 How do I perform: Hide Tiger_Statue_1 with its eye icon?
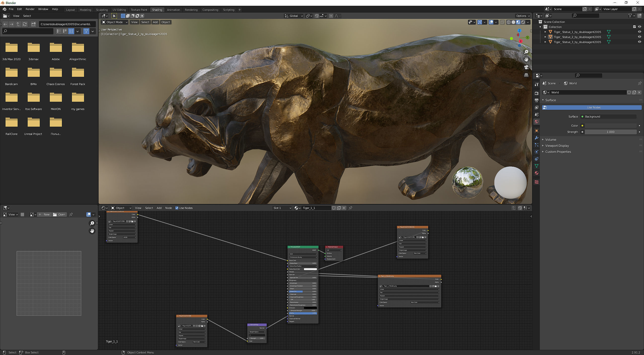coord(639,32)
